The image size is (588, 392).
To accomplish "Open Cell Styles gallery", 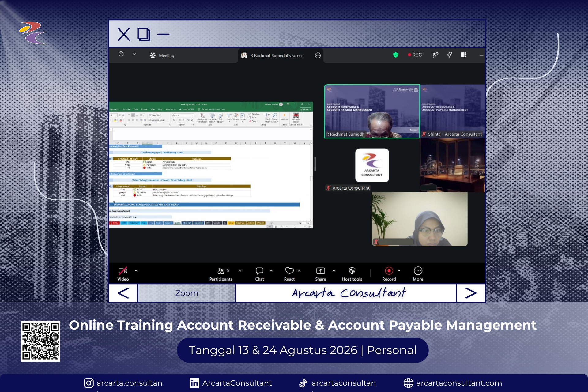I will [220, 118].
